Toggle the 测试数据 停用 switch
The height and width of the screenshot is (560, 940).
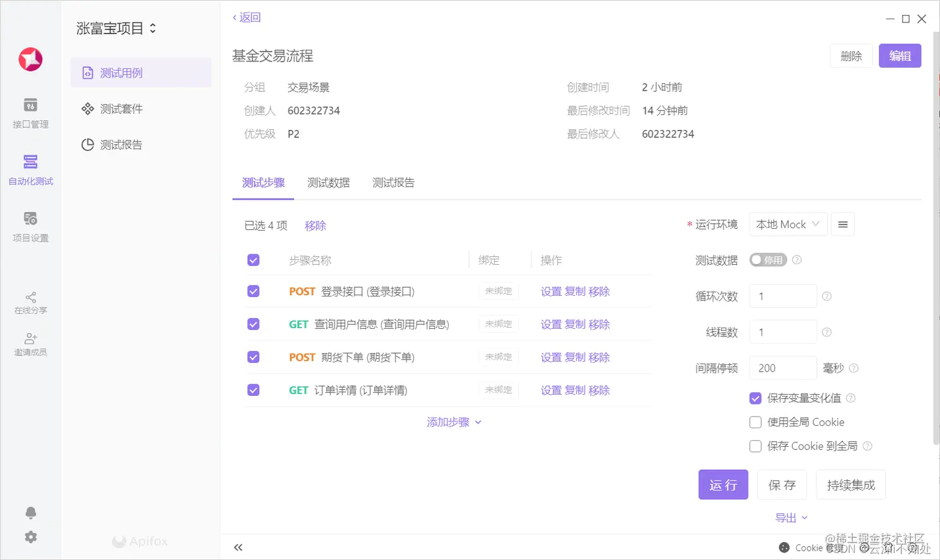tap(768, 260)
